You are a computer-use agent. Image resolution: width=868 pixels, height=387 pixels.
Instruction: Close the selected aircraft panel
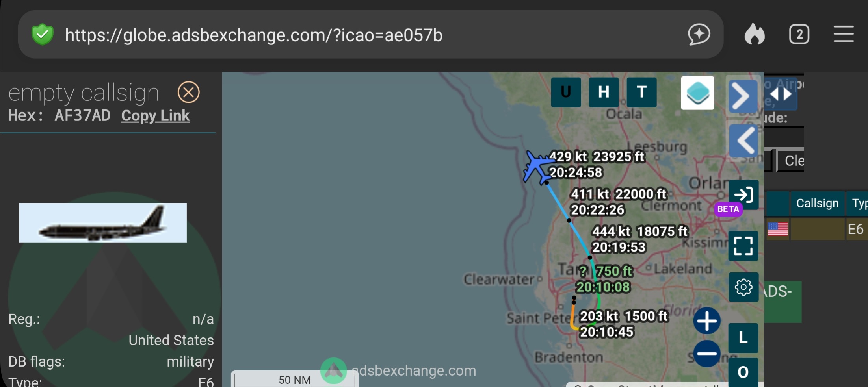tap(188, 93)
